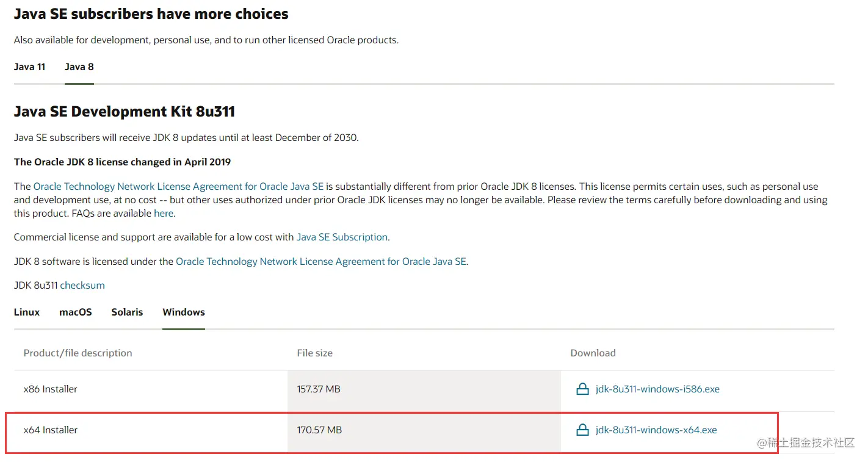868x462 pixels.
Task: Switch to the Java 11 tab
Action: point(29,67)
